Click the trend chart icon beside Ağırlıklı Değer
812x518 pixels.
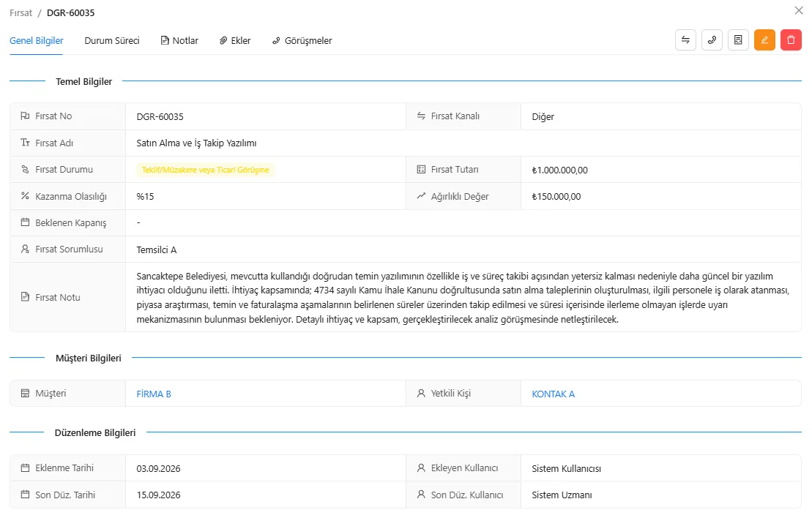[421, 196]
